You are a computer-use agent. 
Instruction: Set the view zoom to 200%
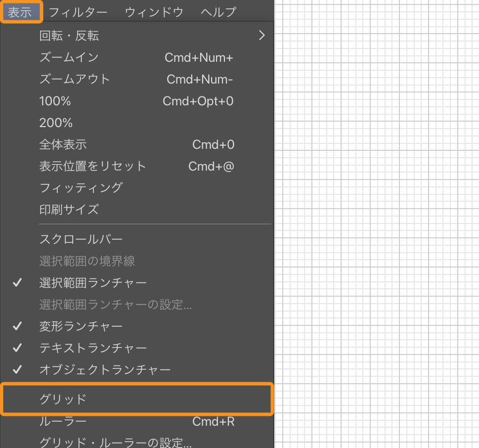click(54, 123)
